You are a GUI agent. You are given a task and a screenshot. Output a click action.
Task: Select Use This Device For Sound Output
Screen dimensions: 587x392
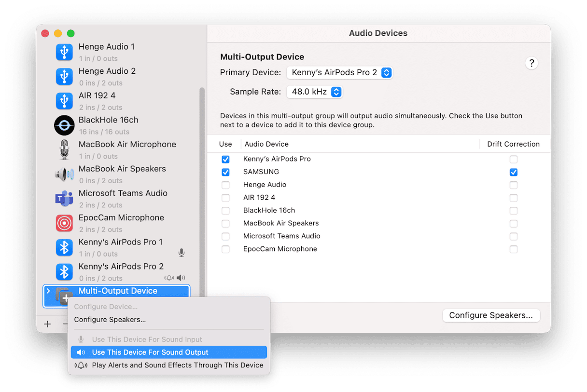(x=169, y=352)
